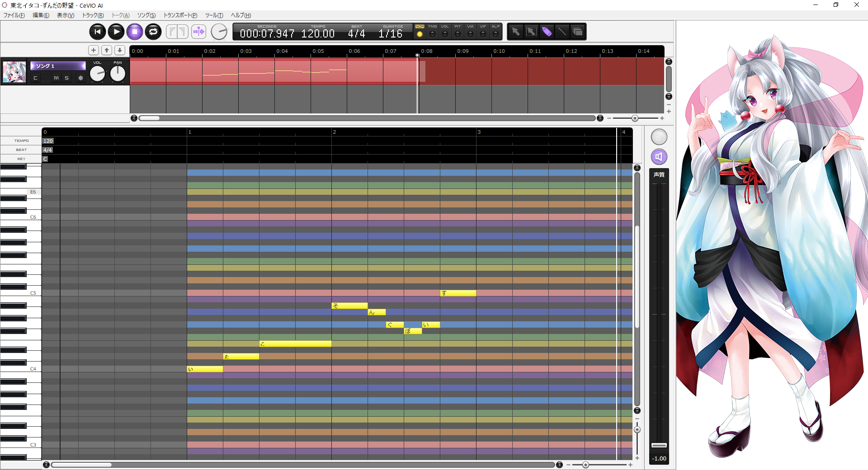
Task: Open the ソング(S) menu
Action: (x=146, y=15)
